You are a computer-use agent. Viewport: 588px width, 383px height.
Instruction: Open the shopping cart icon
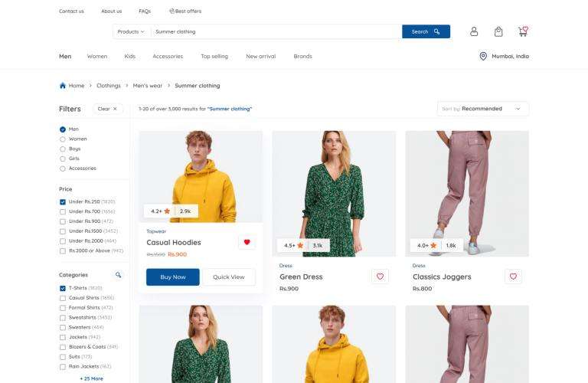tap(523, 31)
